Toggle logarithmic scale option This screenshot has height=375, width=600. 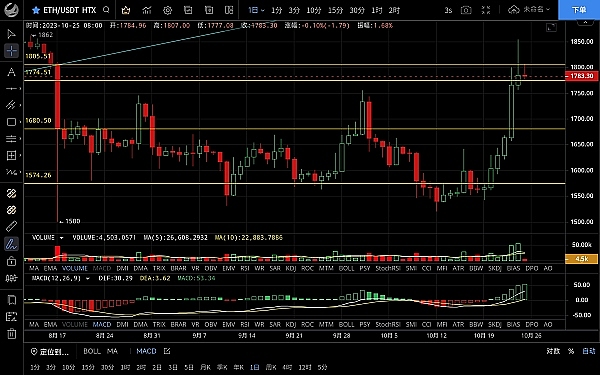click(x=553, y=351)
